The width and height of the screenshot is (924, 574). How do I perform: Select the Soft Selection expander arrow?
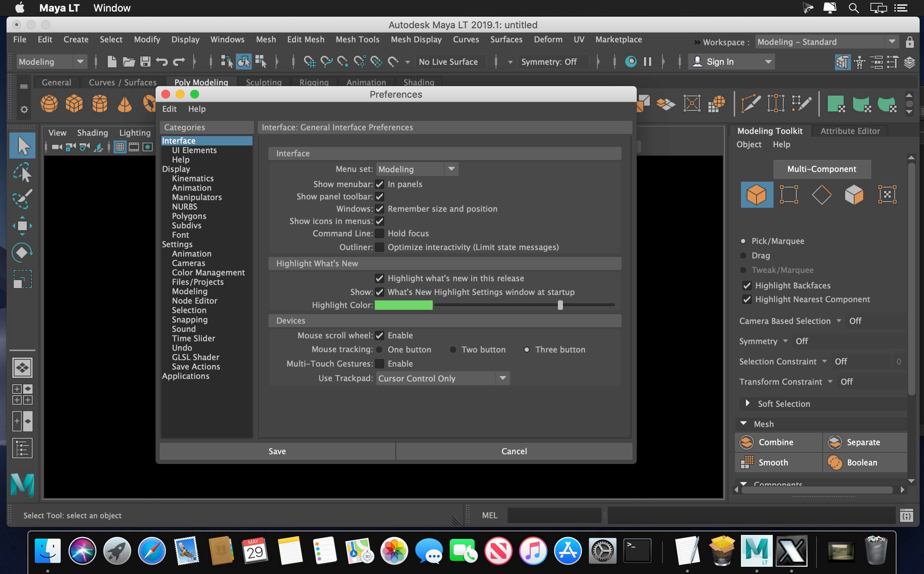coord(747,403)
